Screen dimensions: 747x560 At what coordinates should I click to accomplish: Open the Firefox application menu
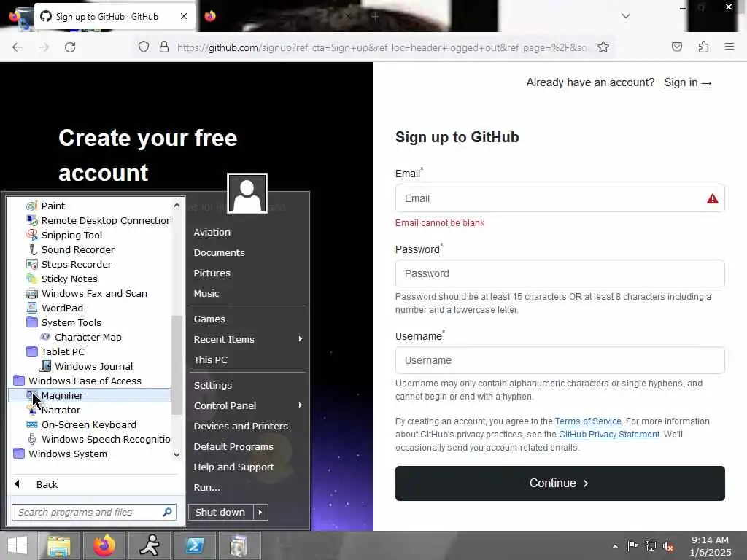click(729, 47)
